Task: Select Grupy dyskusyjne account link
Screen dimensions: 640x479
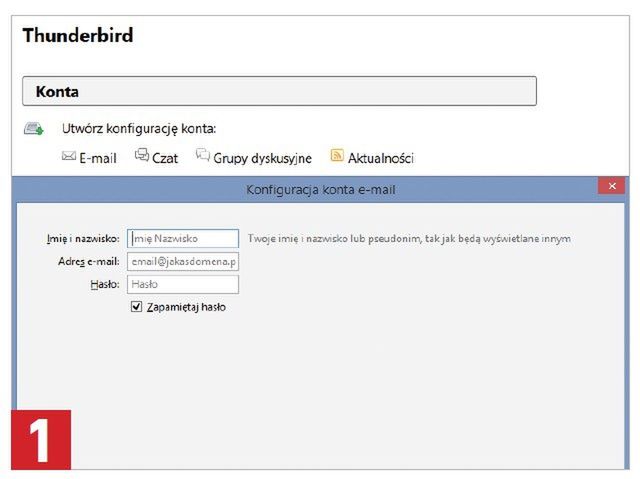Action: coord(262,158)
